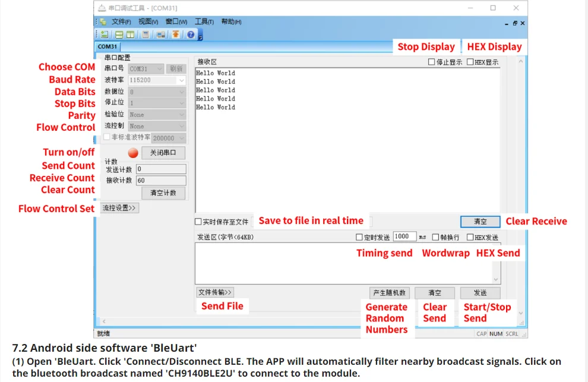588x382 pixels.
Task: Open the 窗口(W) menu
Action: coord(176,22)
